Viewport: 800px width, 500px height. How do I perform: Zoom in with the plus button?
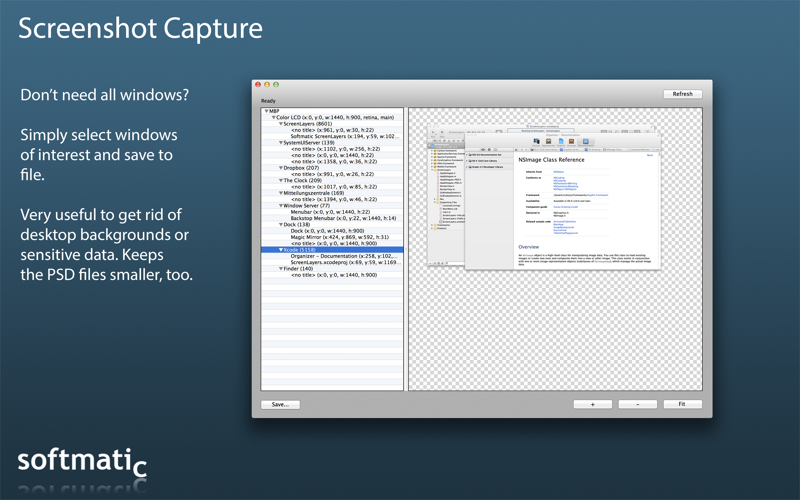592,404
